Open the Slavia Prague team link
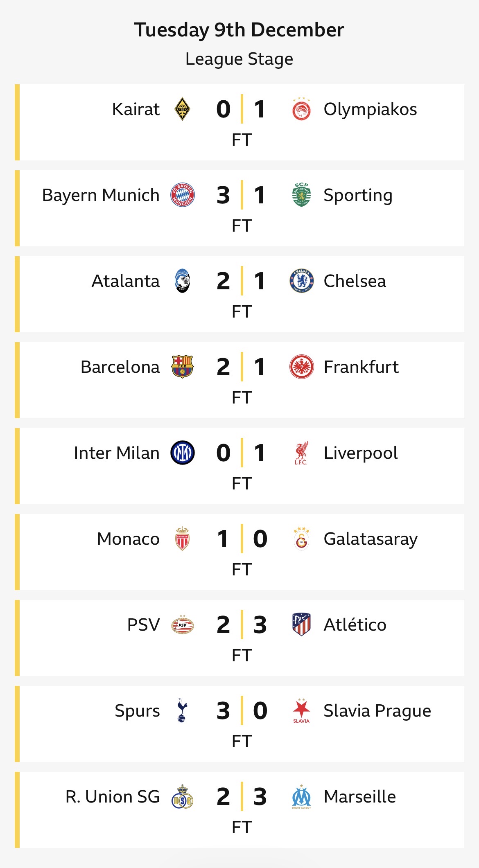Image resolution: width=479 pixels, height=868 pixels. [377, 711]
